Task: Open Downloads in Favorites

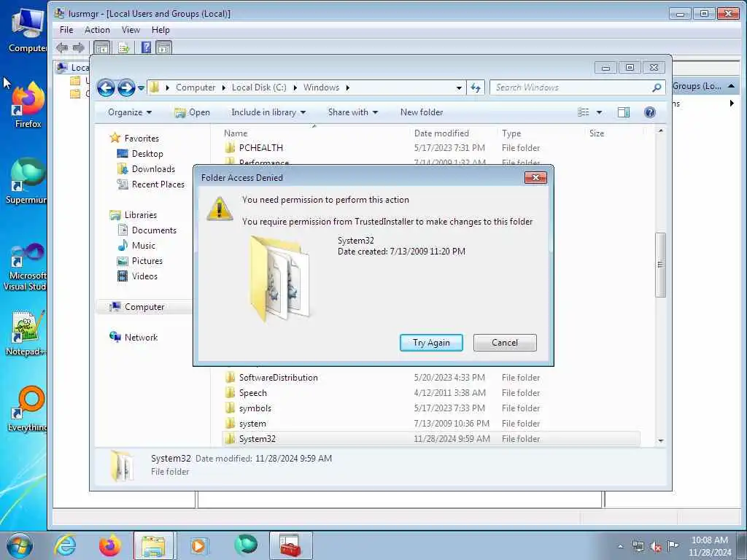Action: (153, 169)
